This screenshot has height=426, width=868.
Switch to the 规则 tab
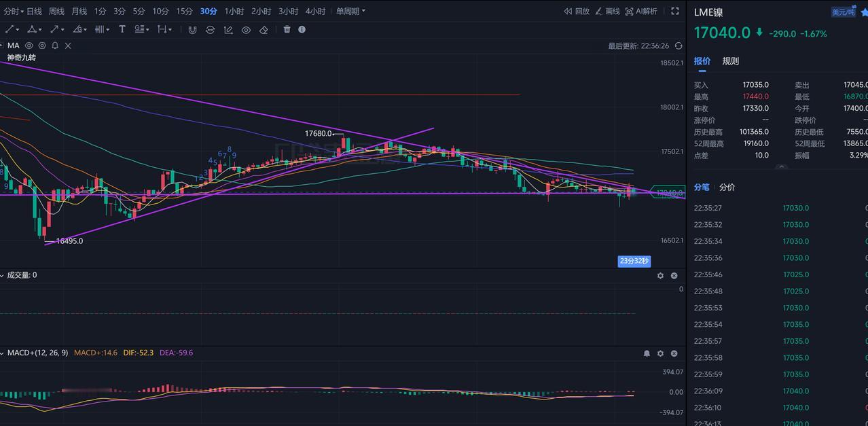(730, 61)
